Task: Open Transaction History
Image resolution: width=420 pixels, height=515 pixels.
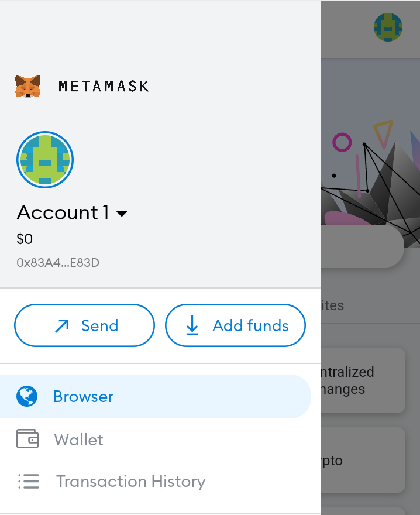Action: click(130, 481)
